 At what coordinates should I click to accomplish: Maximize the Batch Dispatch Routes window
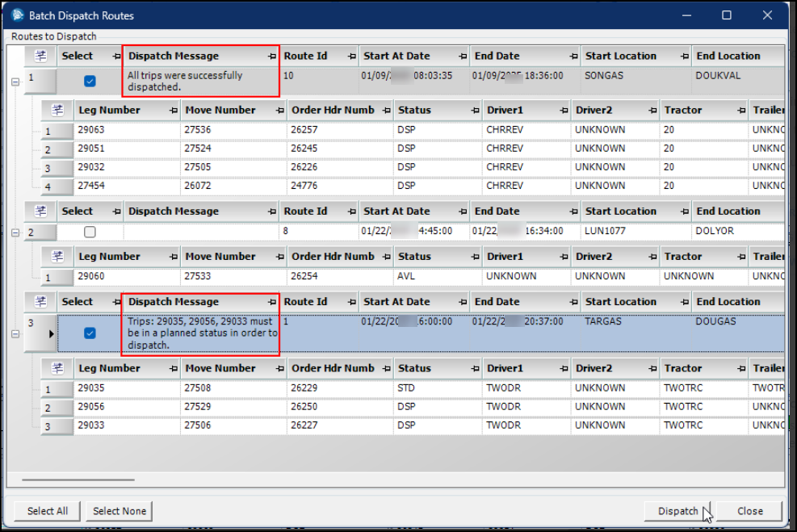click(x=727, y=15)
